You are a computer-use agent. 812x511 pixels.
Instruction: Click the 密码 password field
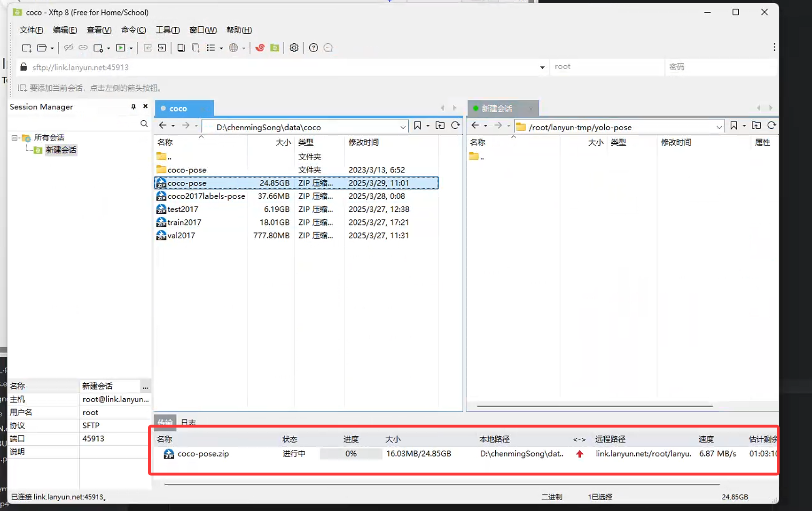[721, 67]
